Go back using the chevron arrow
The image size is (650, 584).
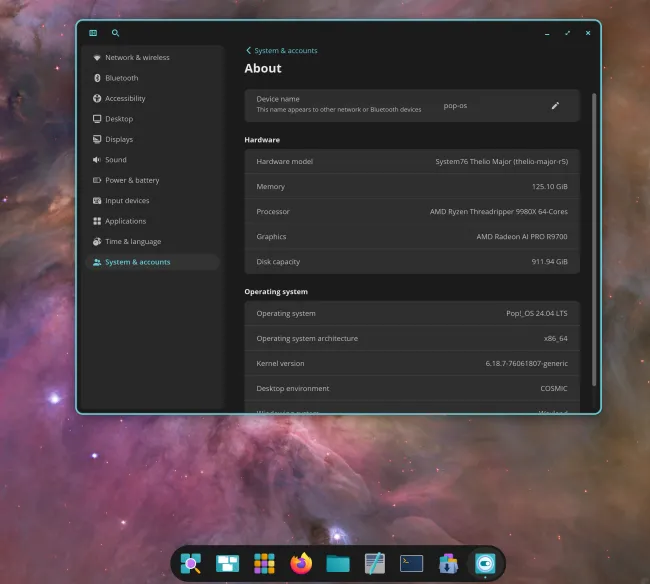pos(248,51)
